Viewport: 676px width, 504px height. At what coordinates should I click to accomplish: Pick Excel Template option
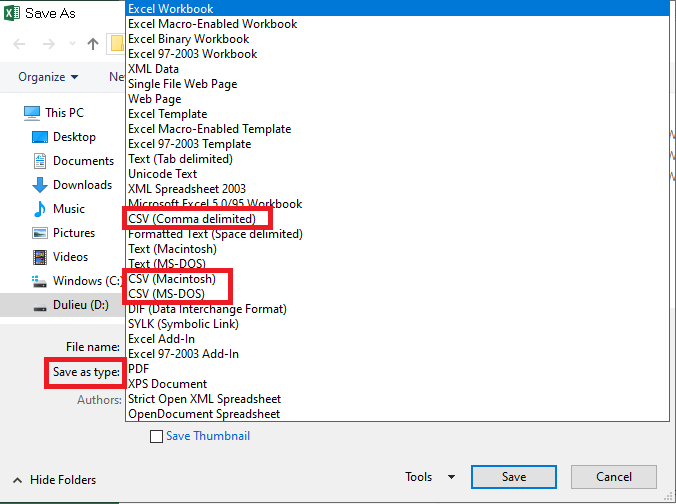tap(397, 114)
